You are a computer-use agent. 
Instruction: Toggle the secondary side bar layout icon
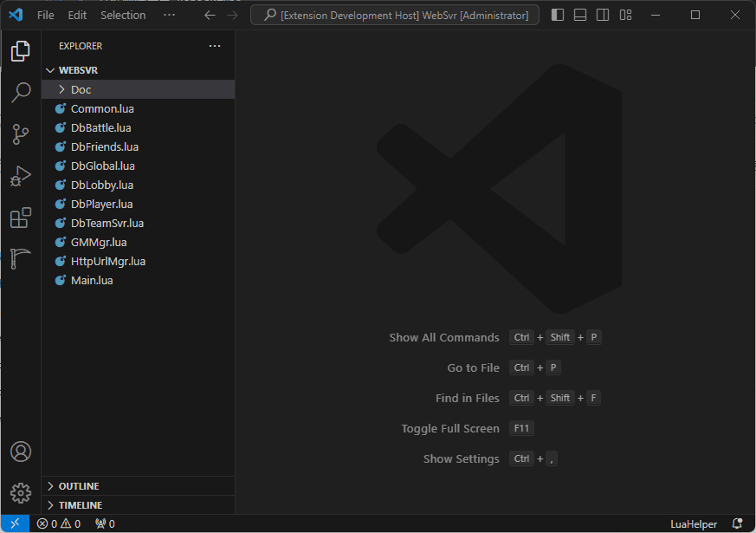pyautogui.click(x=603, y=15)
